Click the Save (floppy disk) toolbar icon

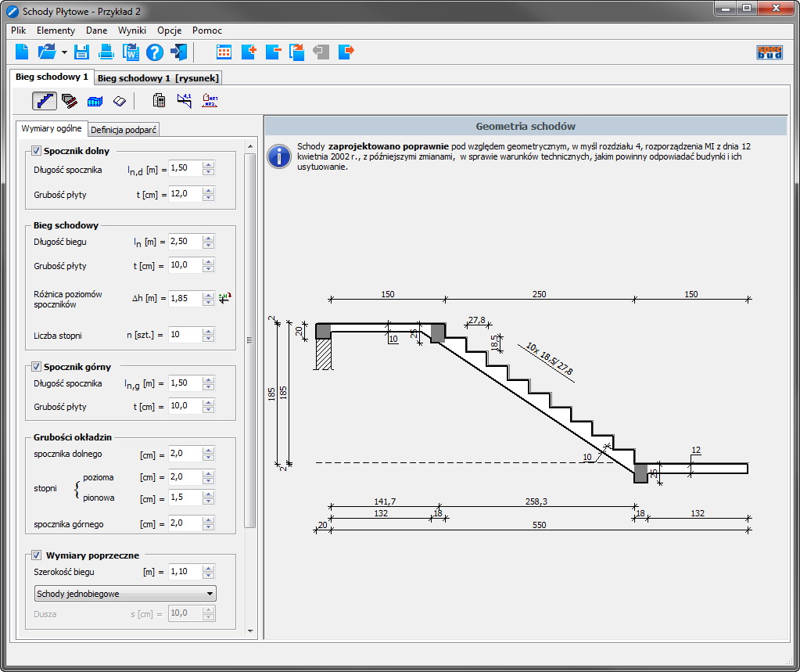point(82,52)
